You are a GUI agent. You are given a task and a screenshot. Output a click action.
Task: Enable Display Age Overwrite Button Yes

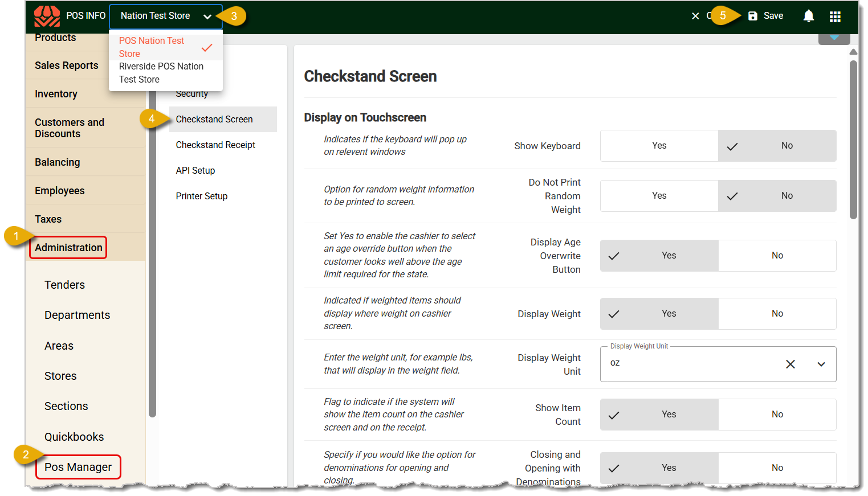(x=659, y=256)
